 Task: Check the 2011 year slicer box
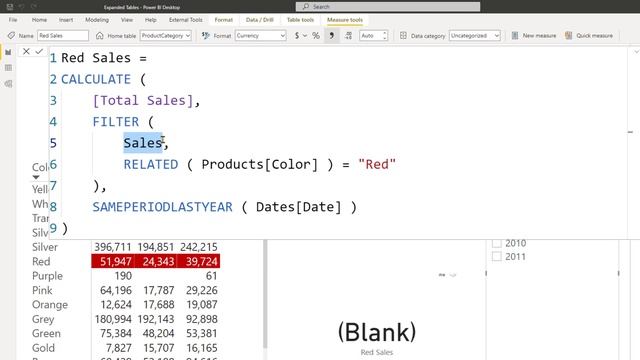tap(497, 256)
